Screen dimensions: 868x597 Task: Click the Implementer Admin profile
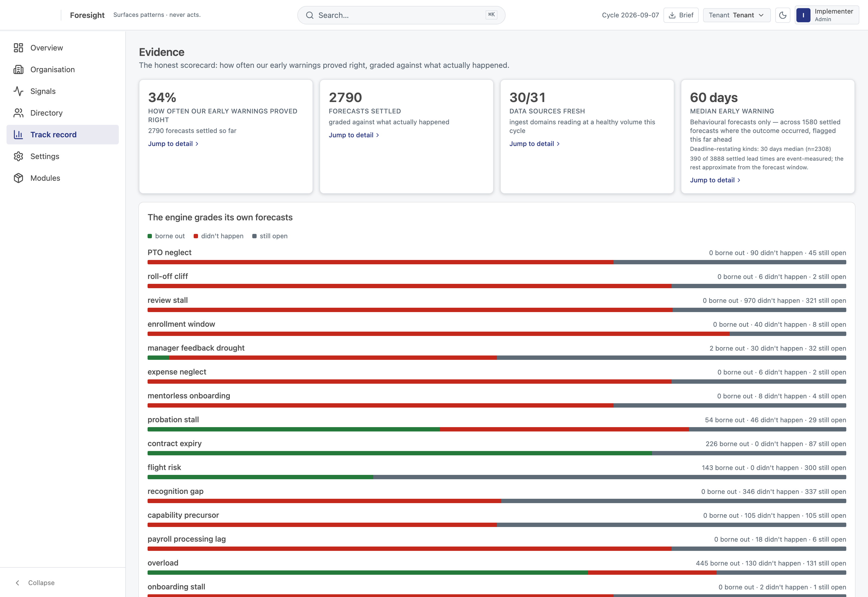pos(826,15)
